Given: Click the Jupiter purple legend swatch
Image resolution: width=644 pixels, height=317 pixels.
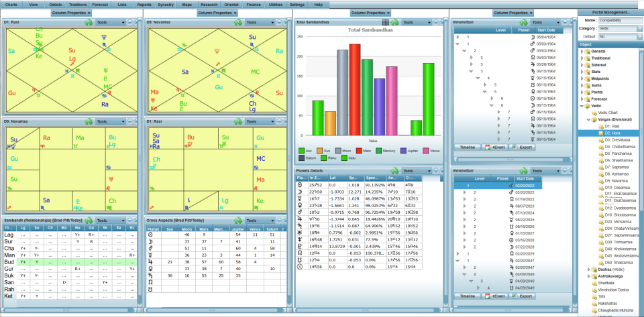Looking at the screenshot, I should 404,151.
